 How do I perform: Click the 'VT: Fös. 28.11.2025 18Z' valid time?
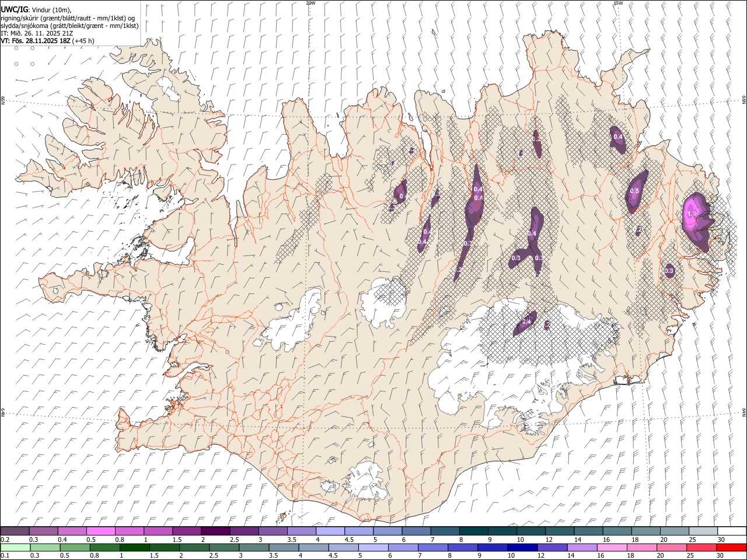coord(36,41)
